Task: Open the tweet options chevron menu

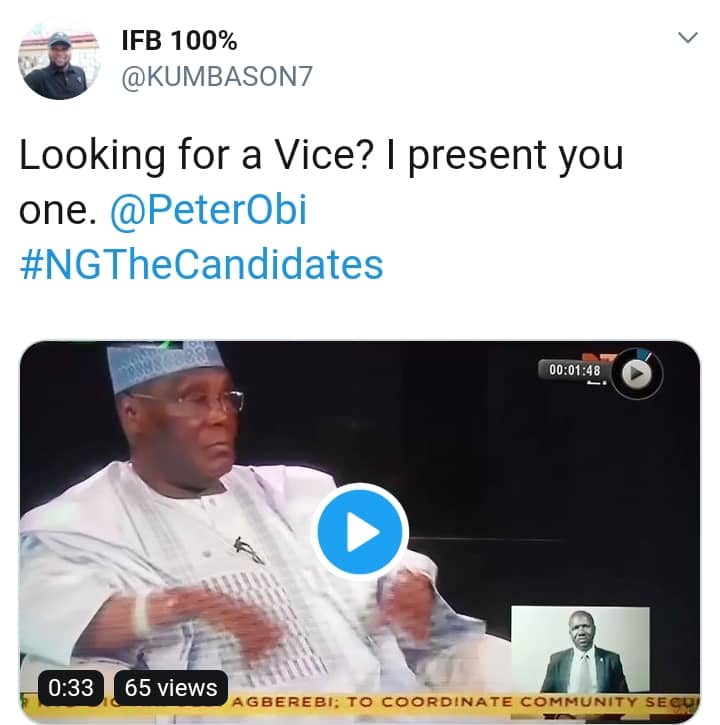Action: pos(688,38)
